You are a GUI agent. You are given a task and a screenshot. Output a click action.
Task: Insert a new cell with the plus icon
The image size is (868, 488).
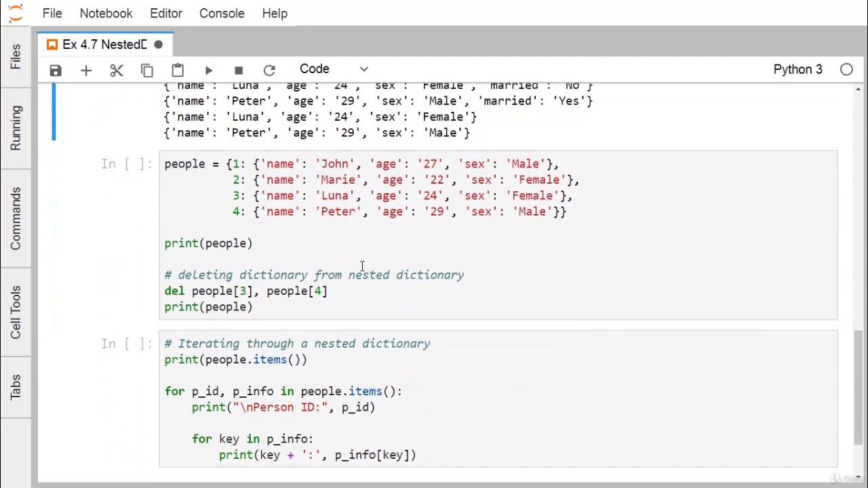86,70
